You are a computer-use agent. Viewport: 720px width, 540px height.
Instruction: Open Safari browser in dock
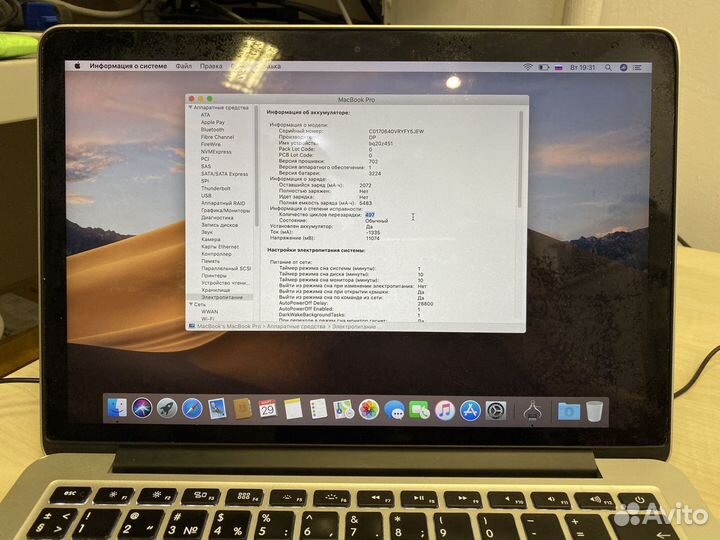click(x=192, y=409)
